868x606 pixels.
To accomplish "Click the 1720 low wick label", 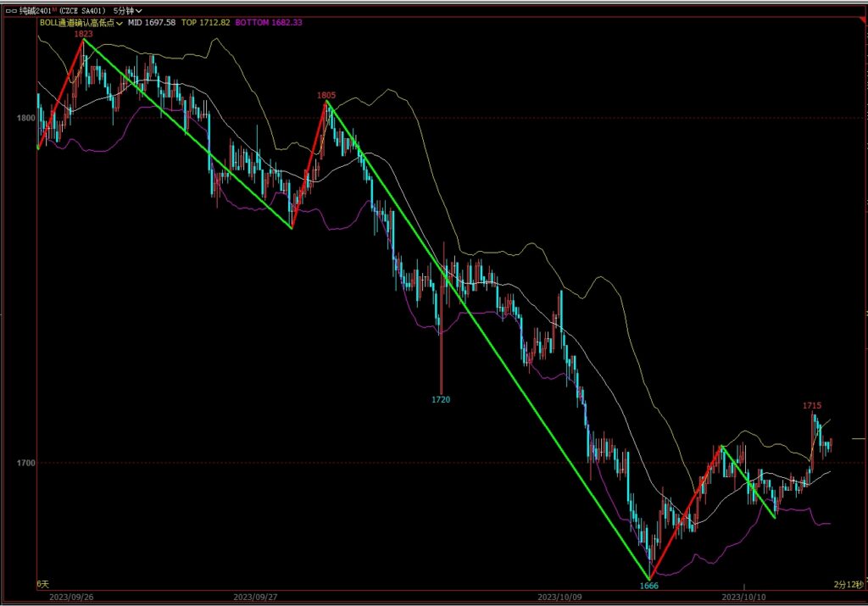I will [x=441, y=398].
